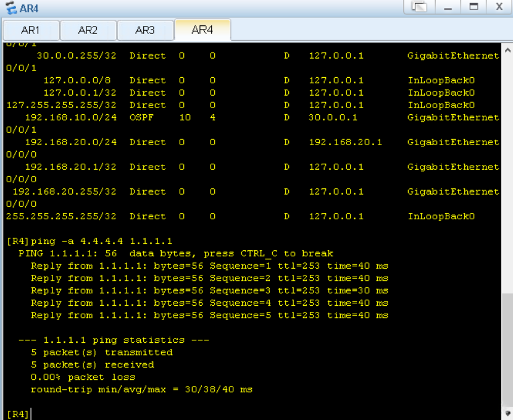Click the OSPF protocol label
This screenshot has width=513, height=420.
click(141, 117)
